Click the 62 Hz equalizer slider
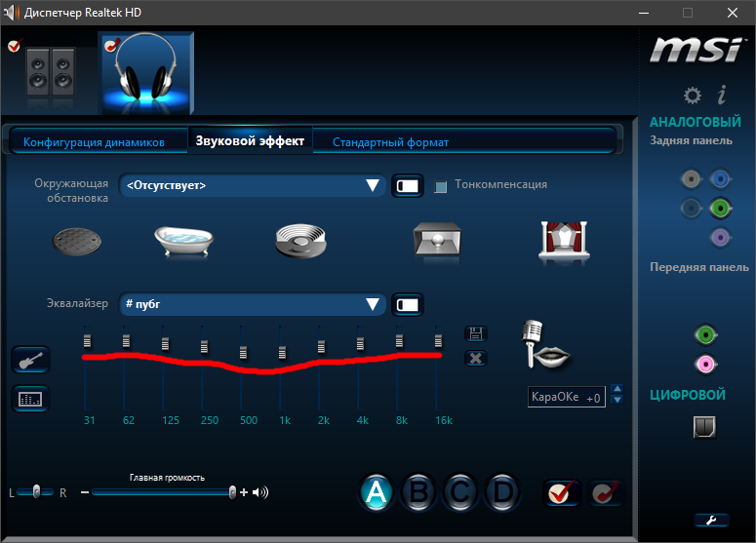This screenshot has height=543, width=756. pos(126,340)
